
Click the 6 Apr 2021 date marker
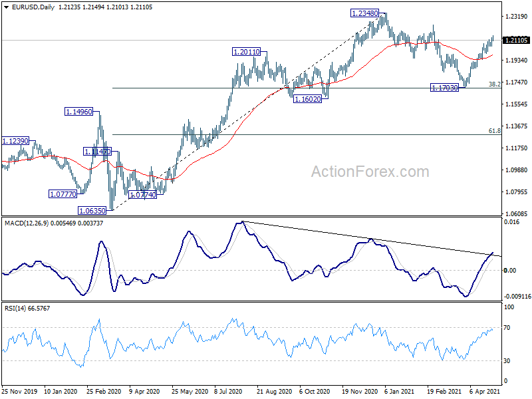(x=485, y=391)
